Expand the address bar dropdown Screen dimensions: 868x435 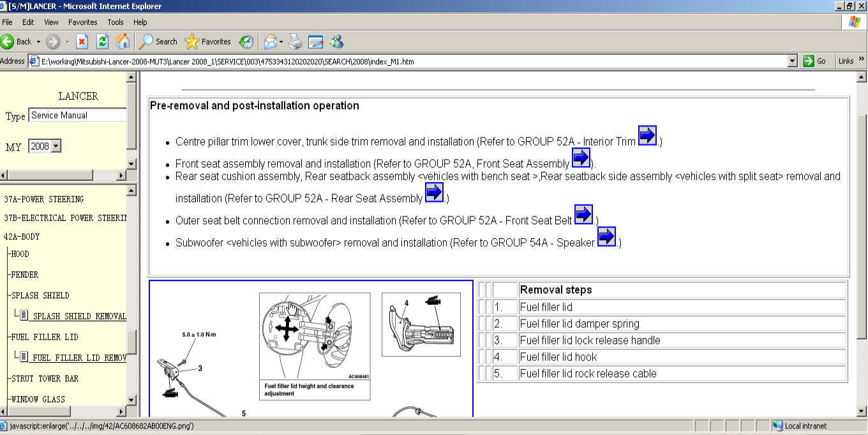pos(793,61)
